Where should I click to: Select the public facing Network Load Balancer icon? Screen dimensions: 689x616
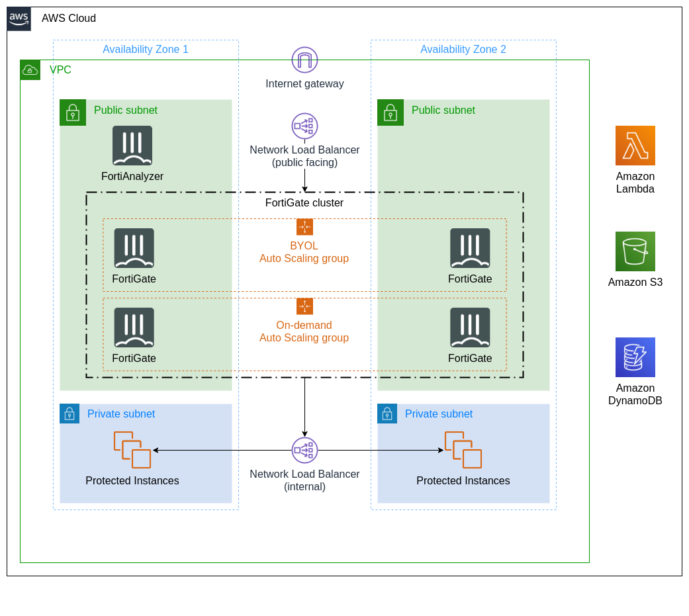(304, 126)
